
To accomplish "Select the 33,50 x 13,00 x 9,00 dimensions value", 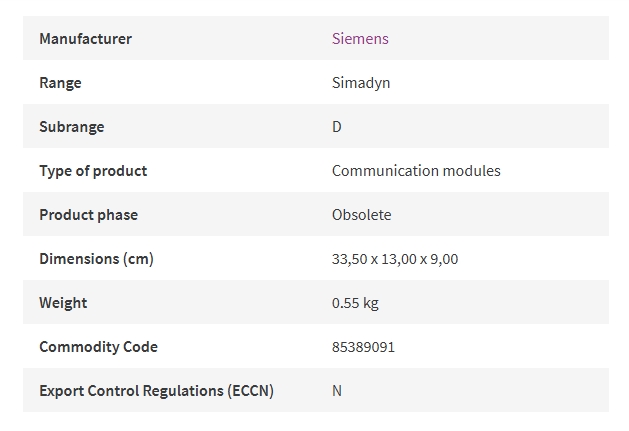I will [x=395, y=259].
